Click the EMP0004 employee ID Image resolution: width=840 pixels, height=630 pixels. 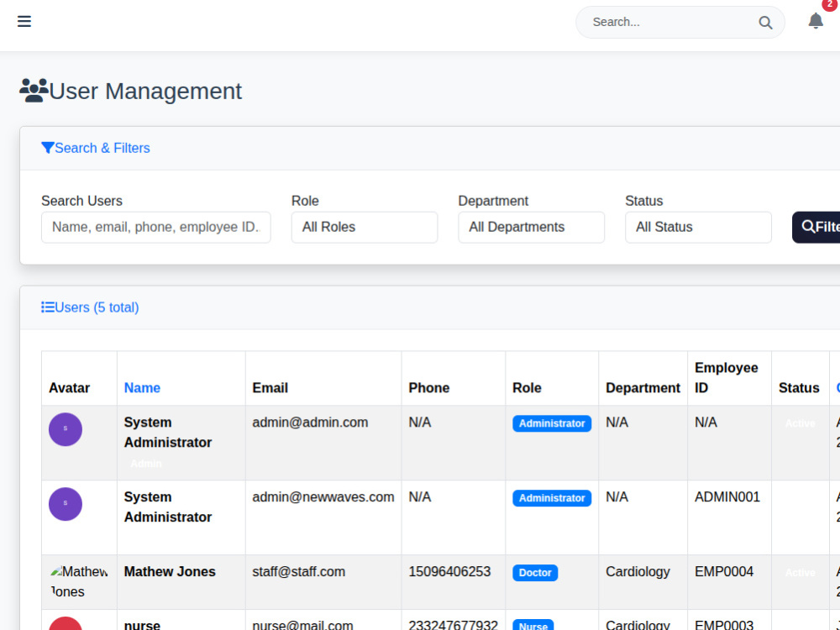tap(724, 571)
